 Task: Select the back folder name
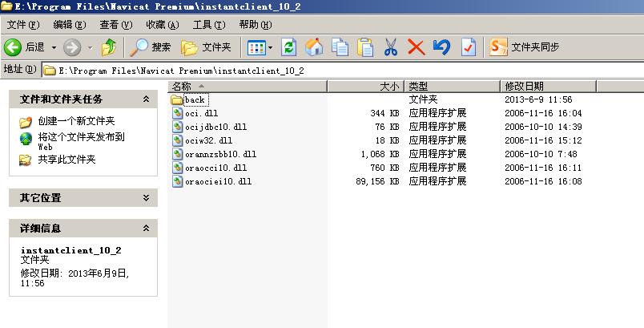[195, 100]
